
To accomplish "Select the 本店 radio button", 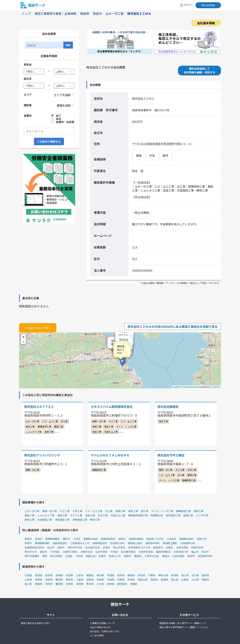I will click(52, 119).
